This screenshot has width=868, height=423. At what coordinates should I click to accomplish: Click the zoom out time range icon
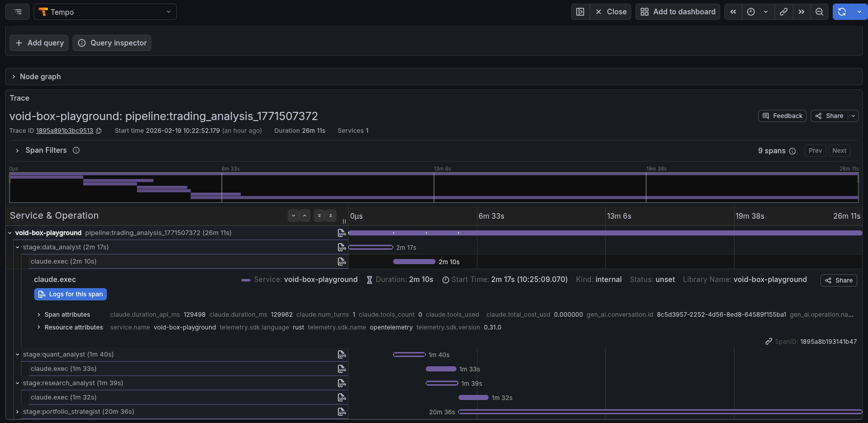[819, 12]
